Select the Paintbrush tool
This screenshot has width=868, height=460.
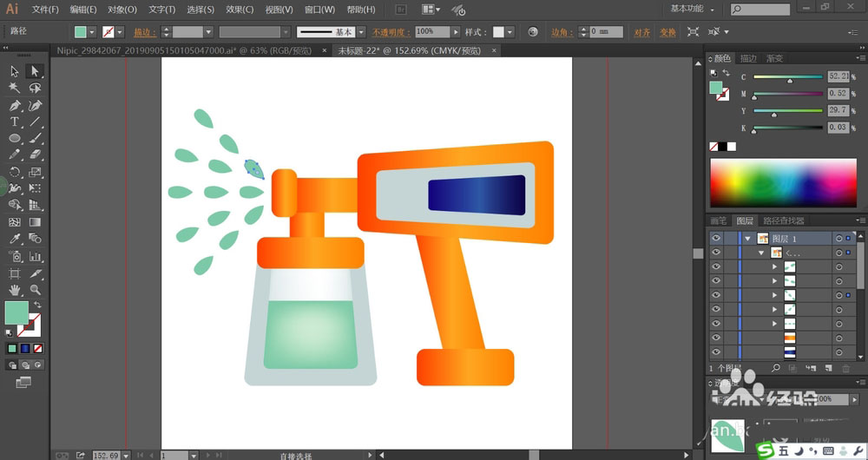point(35,138)
